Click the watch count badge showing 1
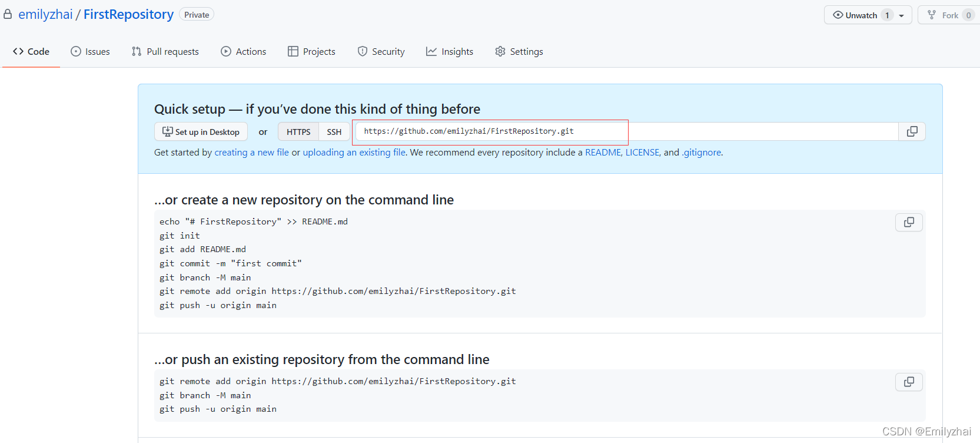 tap(887, 15)
